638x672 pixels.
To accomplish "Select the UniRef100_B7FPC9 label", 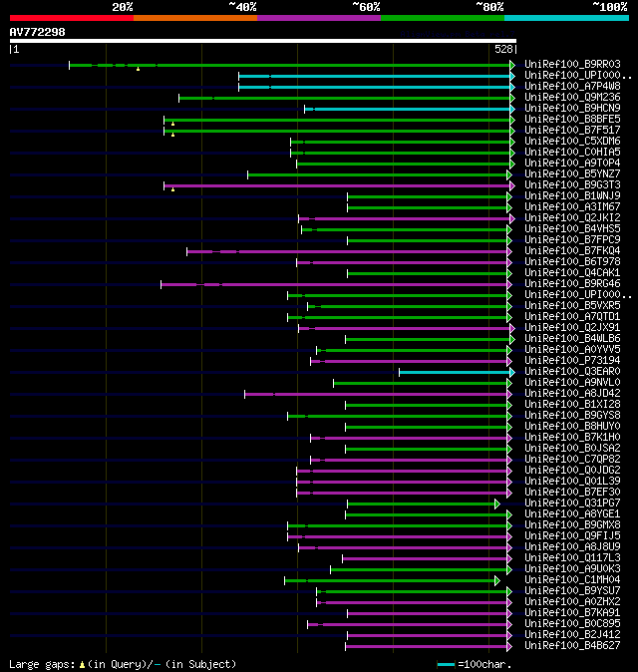I will click(x=572, y=239).
